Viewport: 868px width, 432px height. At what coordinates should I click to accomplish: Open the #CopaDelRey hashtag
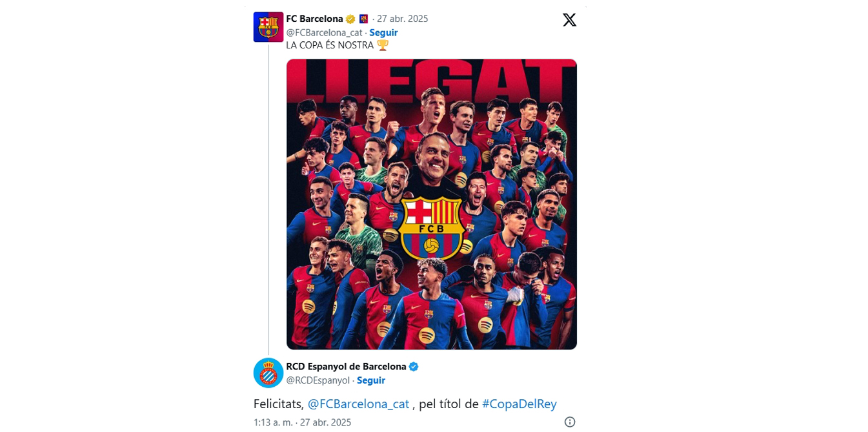(519, 403)
